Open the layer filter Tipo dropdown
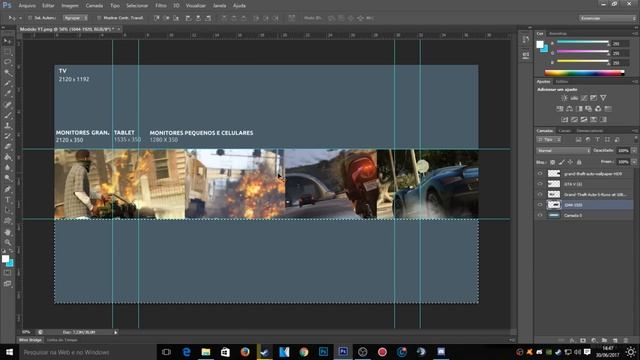640x360 pixels. [x=549, y=140]
